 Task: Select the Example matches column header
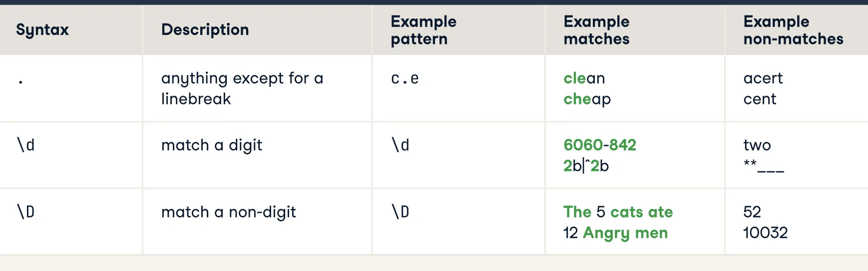(x=596, y=30)
